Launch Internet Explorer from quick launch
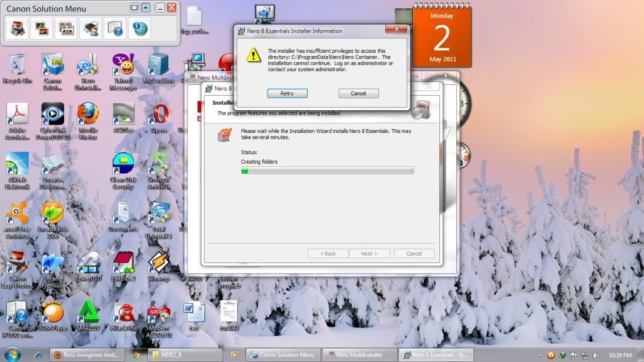The height and width of the screenshot is (362, 644). coord(38,355)
